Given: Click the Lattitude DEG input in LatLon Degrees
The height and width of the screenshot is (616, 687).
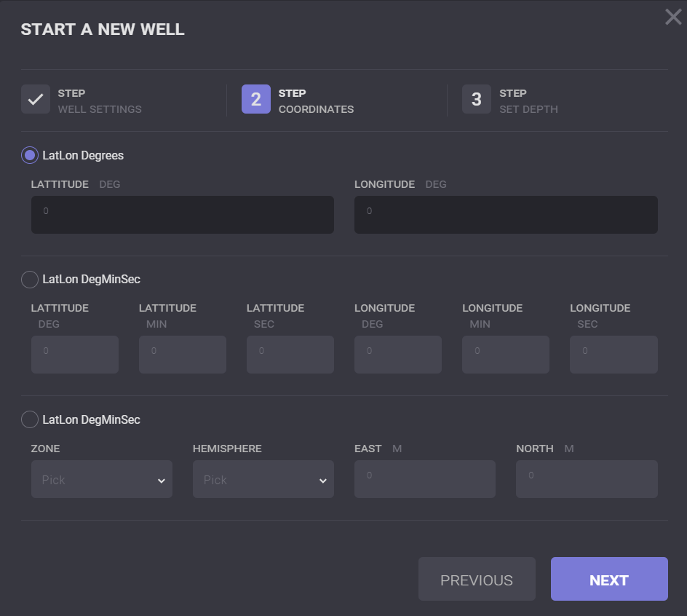Looking at the screenshot, I should (182, 215).
